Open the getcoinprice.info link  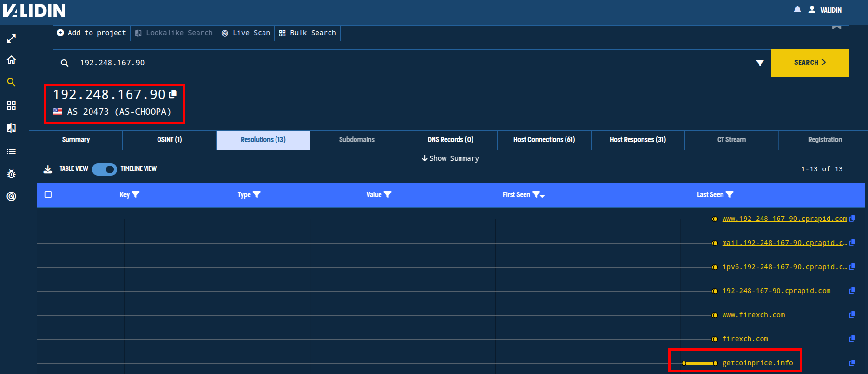click(758, 363)
